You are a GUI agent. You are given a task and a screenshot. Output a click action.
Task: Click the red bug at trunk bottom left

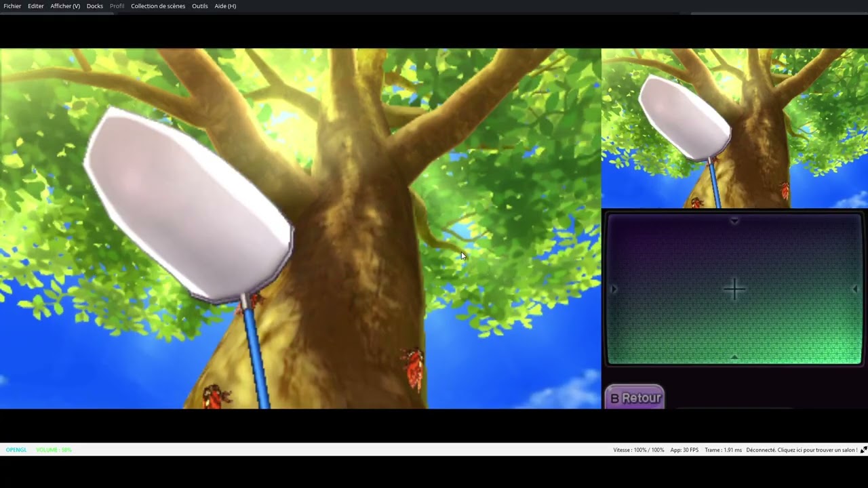[x=216, y=396]
